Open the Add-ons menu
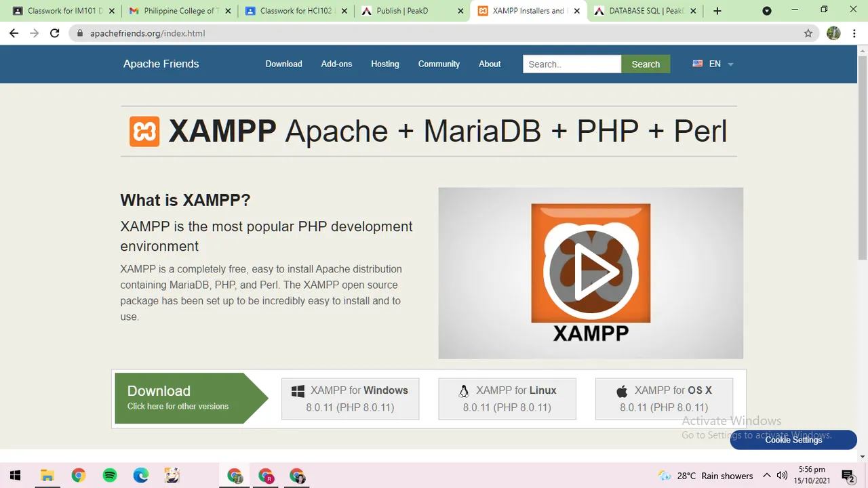Screen dimensions: 868x488 [x=336, y=64]
